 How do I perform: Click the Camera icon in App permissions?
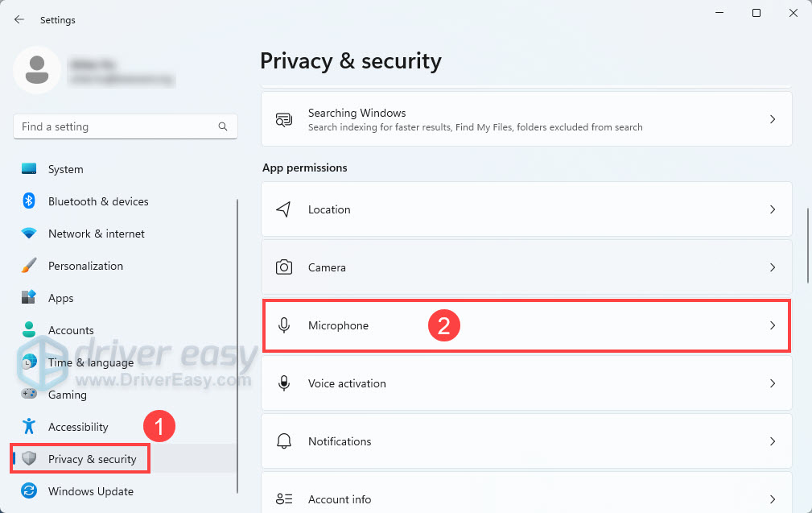[x=283, y=267]
